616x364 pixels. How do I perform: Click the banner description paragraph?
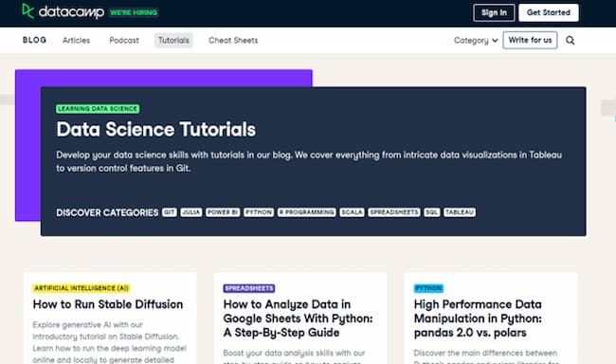309,161
